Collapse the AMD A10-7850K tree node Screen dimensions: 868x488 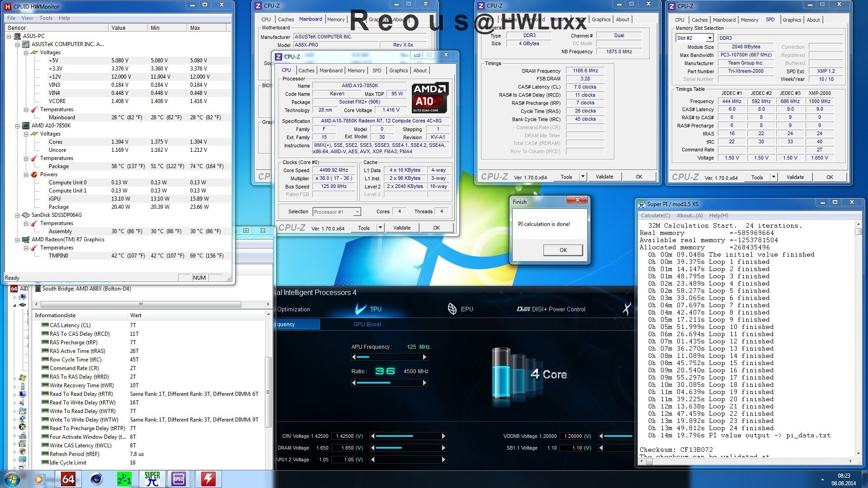(x=18, y=126)
